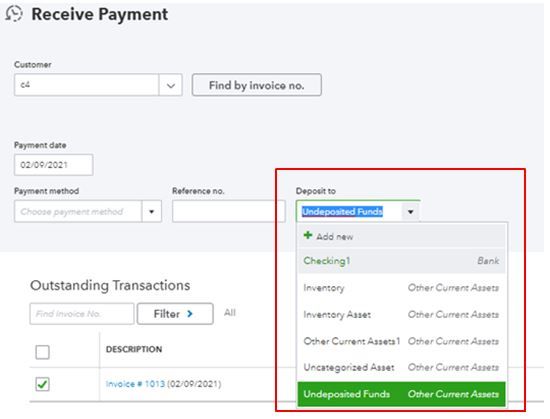
Task: Click the Receive Payment history clock icon
Action: tap(14, 14)
